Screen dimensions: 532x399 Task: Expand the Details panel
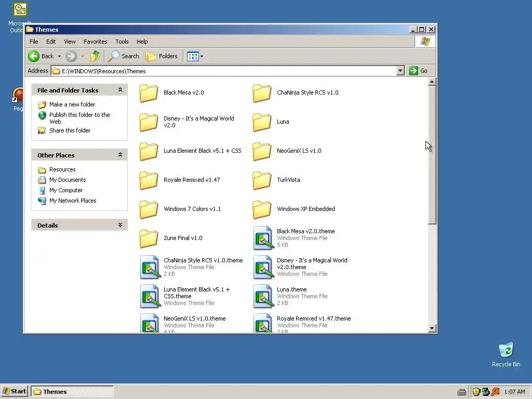pos(120,225)
